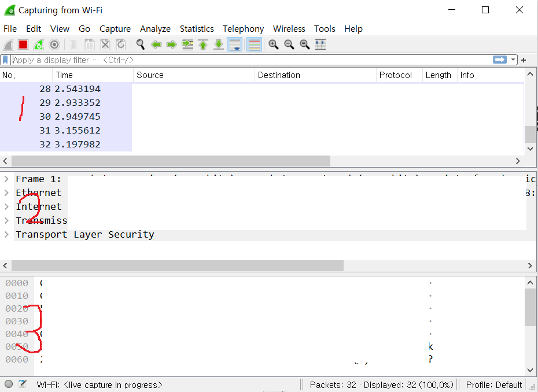Open expert information via status bar circle icon
538x392 pixels.
(9, 384)
